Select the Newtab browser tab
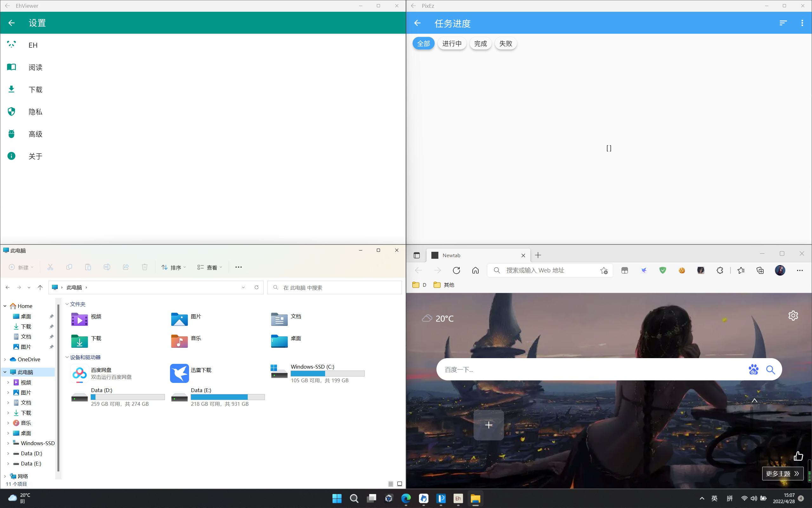This screenshot has height=508, width=812. [478, 255]
